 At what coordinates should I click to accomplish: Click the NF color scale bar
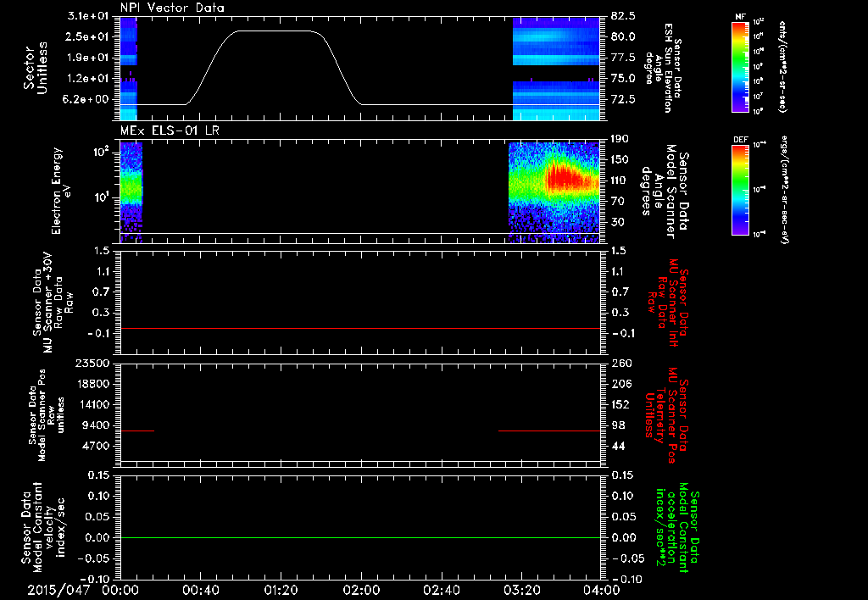tap(741, 66)
